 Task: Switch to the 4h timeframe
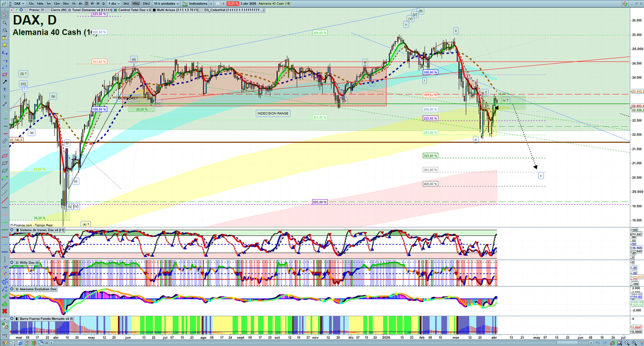coord(80,4)
